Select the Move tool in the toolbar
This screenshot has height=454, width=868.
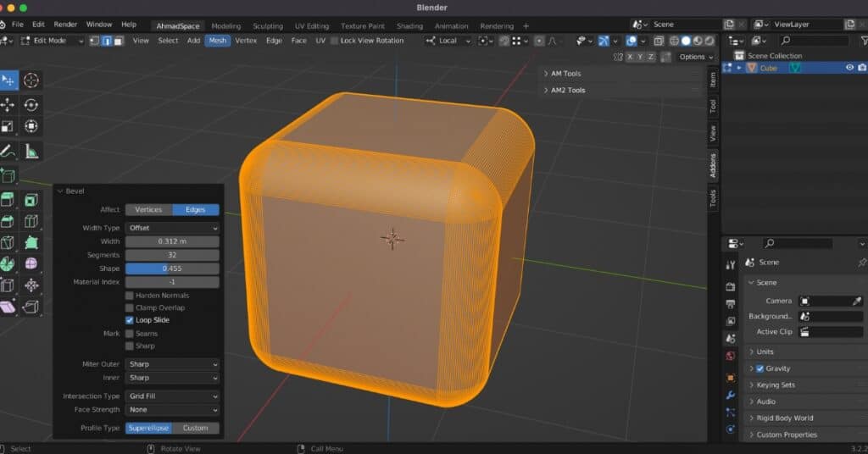click(x=8, y=105)
